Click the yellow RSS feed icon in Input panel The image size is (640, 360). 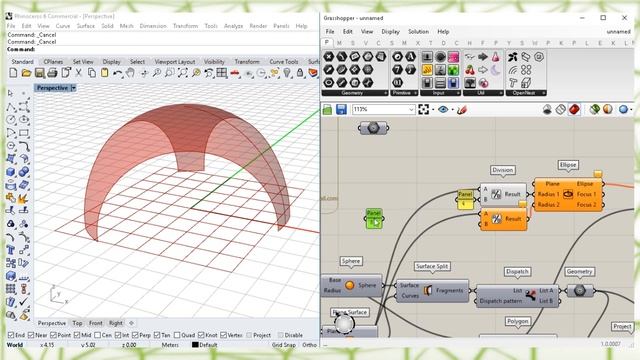[x=427, y=70]
